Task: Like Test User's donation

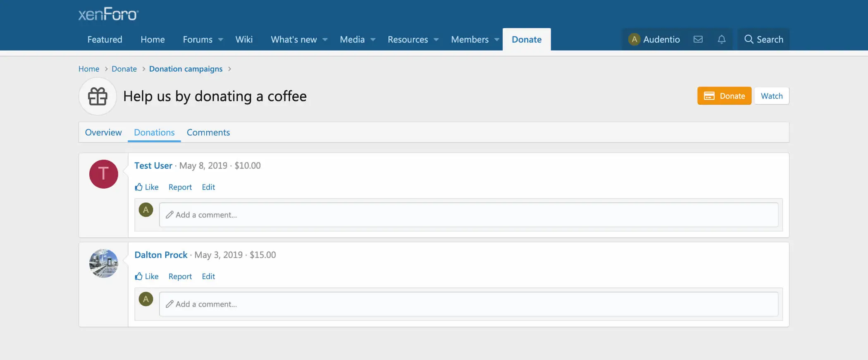Action: (x=147, y=187)
